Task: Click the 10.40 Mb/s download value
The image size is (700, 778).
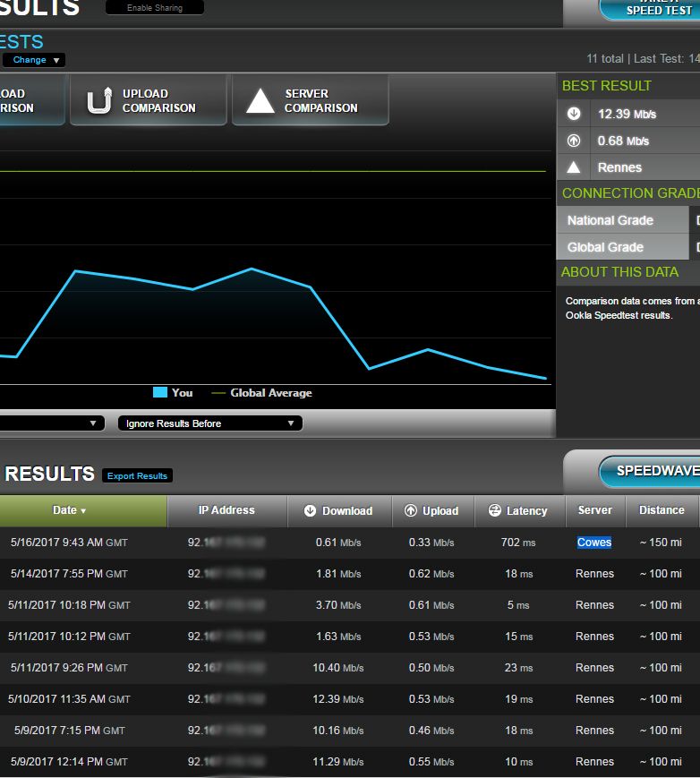Action: (x=338, y=667)
